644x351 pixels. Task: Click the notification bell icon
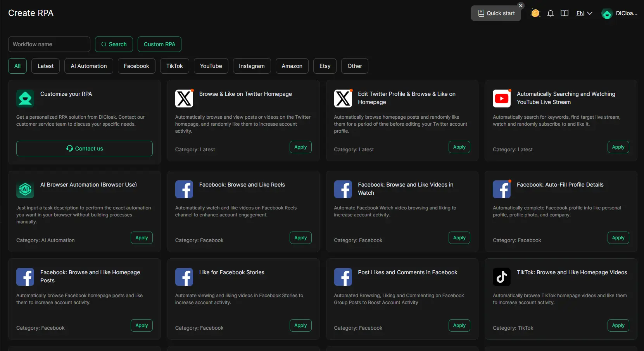click(x=550, y=13)
